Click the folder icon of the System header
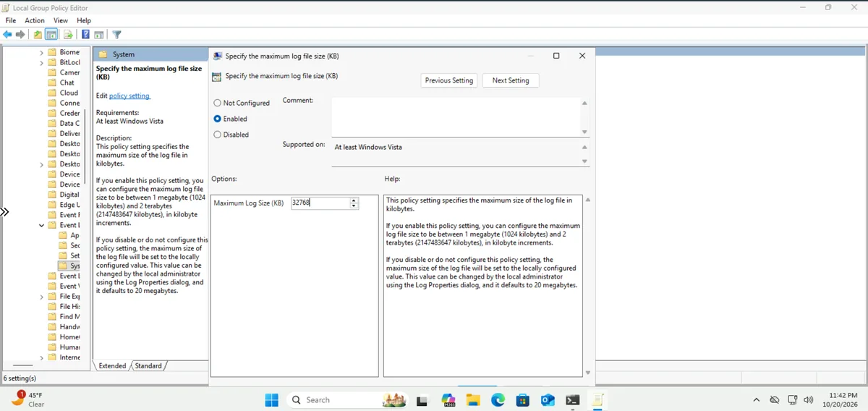 click(103, 54)
